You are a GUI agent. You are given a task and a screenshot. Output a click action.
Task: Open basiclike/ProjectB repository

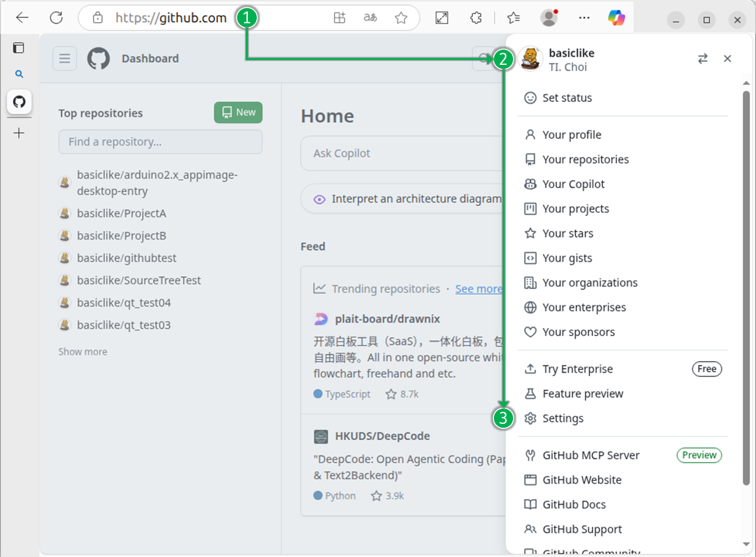click(x=122, y=236)
